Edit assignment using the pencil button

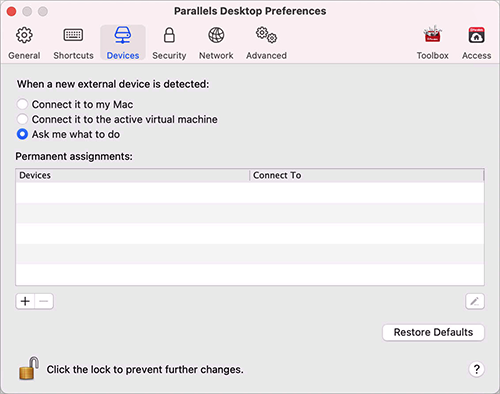click(x=475, y=301)
